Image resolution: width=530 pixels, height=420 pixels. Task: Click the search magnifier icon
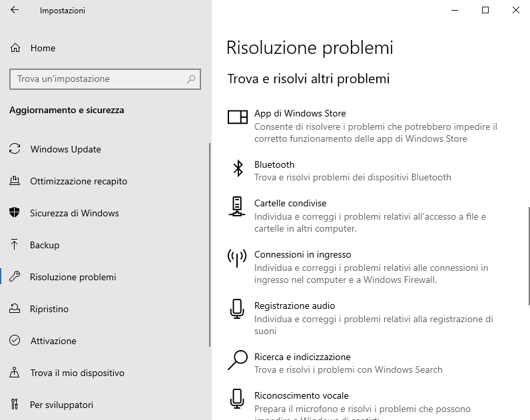191,79
